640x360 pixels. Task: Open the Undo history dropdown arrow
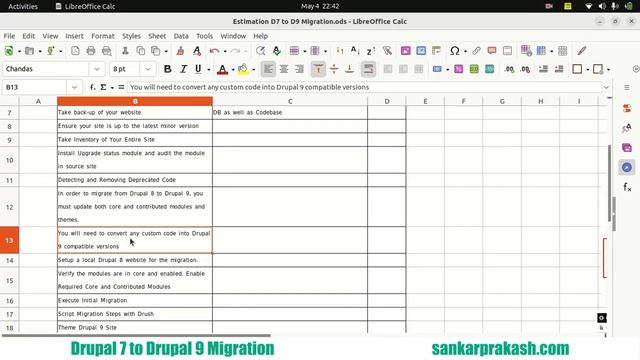224,51
